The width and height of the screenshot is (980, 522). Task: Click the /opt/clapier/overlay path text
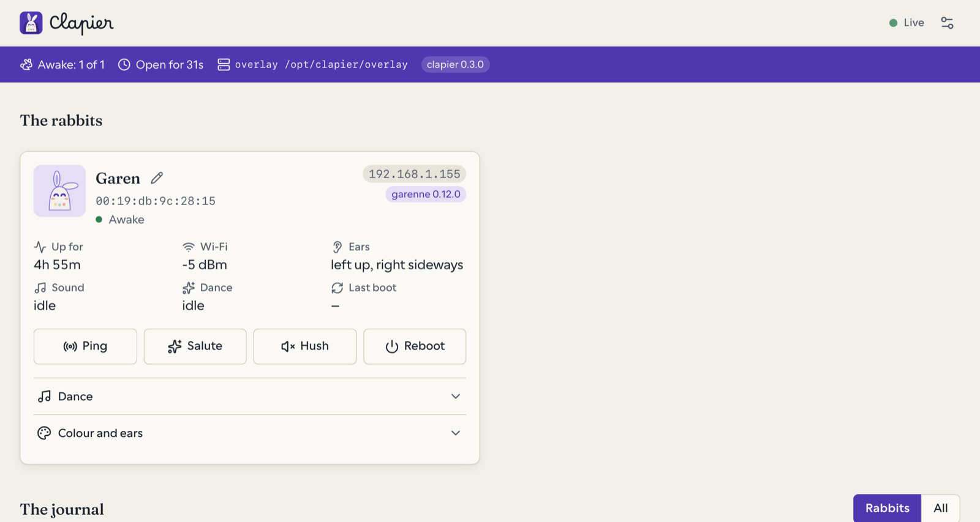click(346, 64)
